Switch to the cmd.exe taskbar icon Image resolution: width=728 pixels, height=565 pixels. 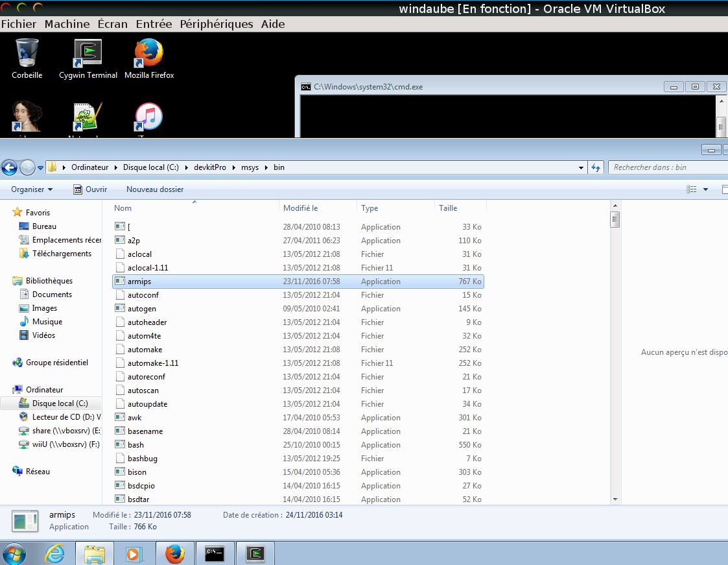point(215,554)
